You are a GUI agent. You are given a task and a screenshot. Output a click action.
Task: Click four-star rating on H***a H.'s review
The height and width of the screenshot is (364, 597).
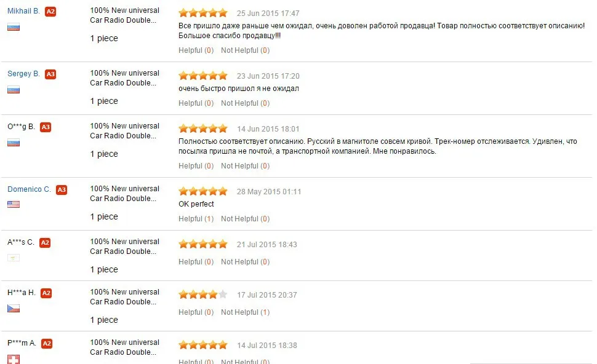(203, 295)
